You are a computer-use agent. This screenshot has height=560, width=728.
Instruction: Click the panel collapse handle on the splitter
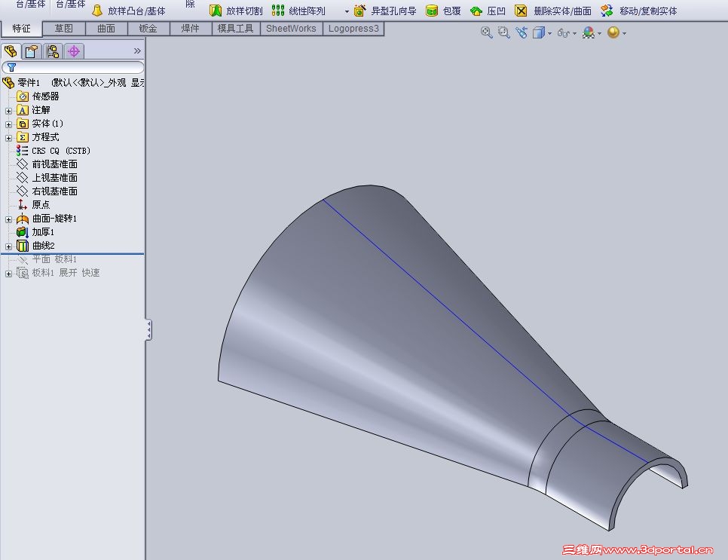(x=148, y=330)
